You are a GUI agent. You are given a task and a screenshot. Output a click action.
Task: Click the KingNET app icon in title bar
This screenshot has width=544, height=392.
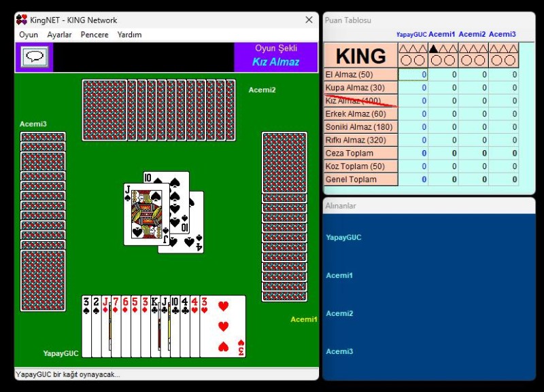tap(22, 20)
